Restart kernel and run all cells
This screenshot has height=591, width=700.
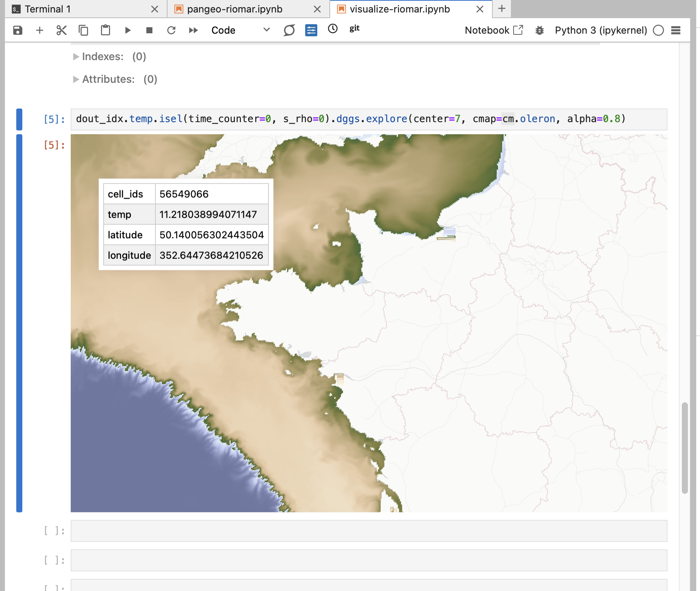point(193,30)
